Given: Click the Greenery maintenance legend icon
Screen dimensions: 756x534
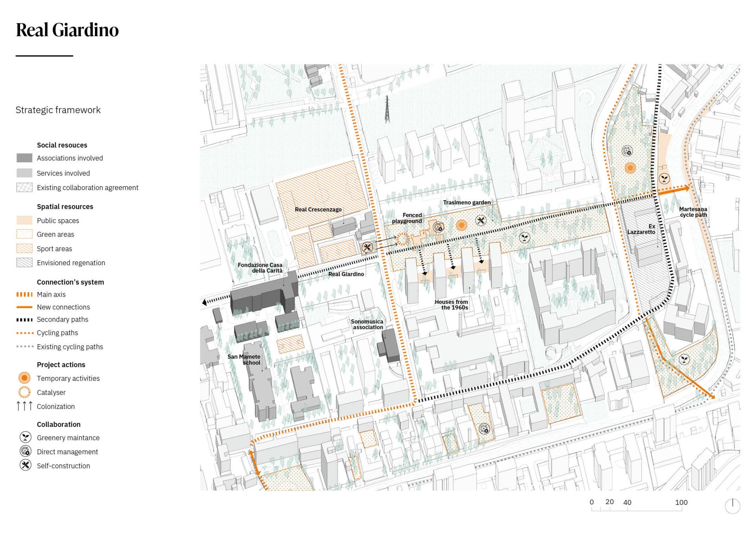Looking at the screenshot, I should coord(25,437).
